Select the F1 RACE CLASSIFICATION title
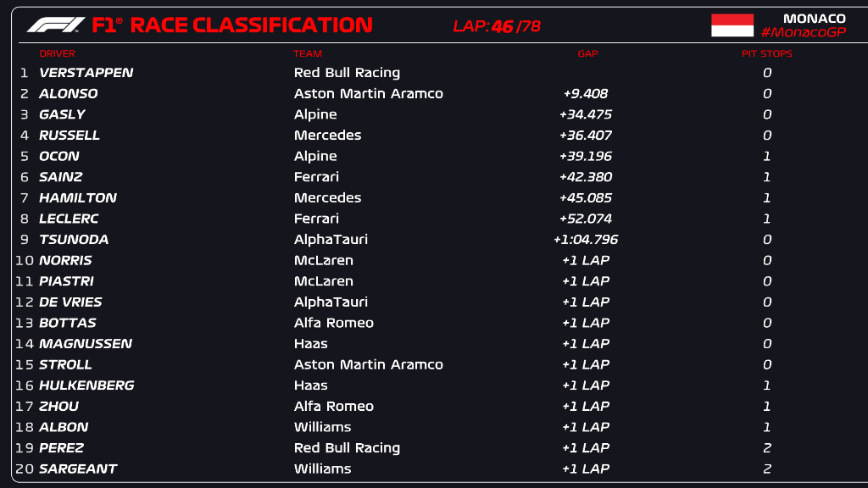Viewport: 868px width, 488px height. (x=231, y=25)
